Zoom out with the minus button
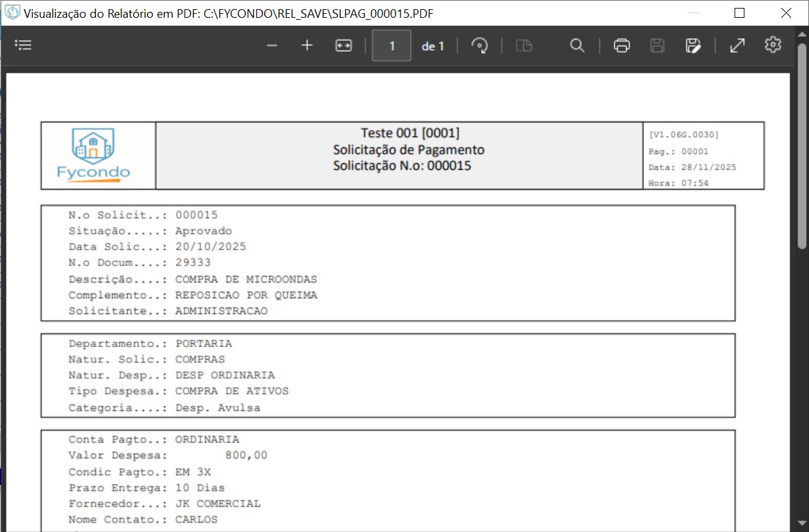The image size is (809, 532). pos(272,45)
